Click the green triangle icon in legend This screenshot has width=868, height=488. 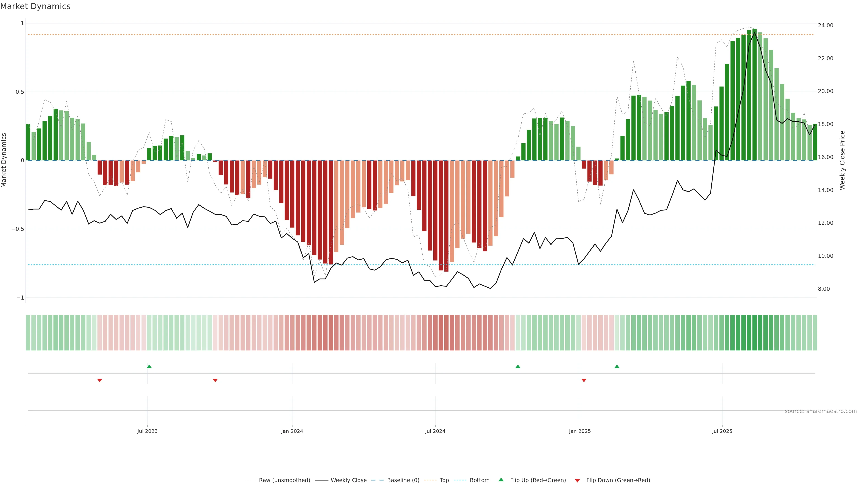point(501,480)
